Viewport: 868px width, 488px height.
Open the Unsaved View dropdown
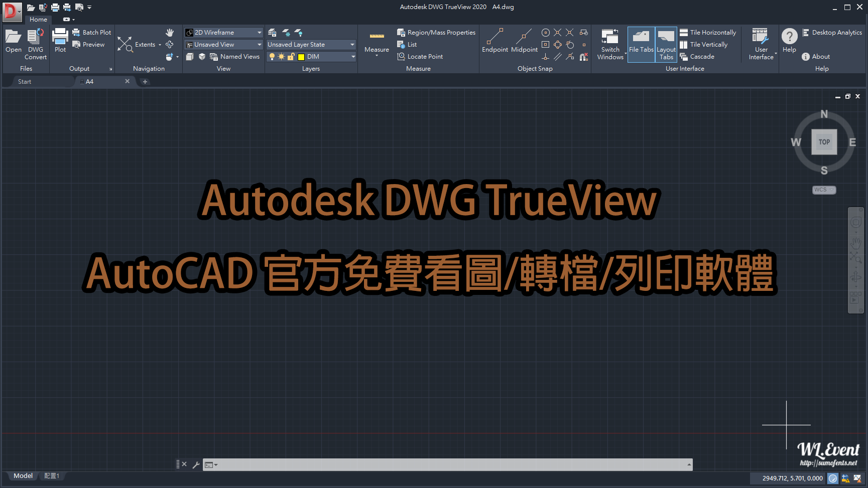coord(223,45)
